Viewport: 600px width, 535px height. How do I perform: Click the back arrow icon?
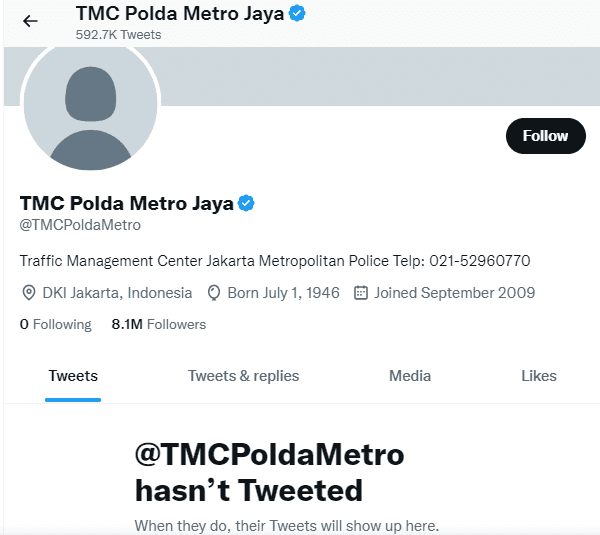(x=30, y=21)
